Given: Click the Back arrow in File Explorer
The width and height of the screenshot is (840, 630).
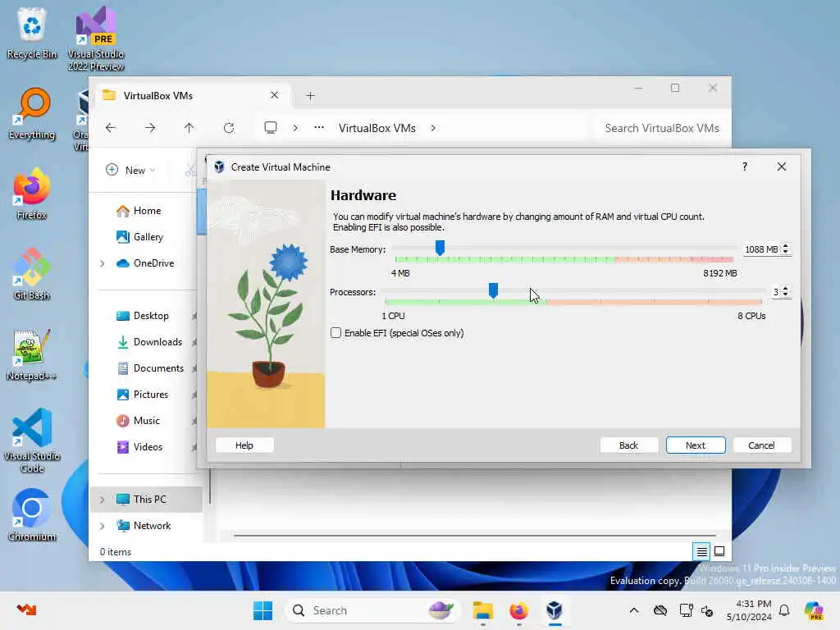Looking at the screenshot, I should (111, 127).
